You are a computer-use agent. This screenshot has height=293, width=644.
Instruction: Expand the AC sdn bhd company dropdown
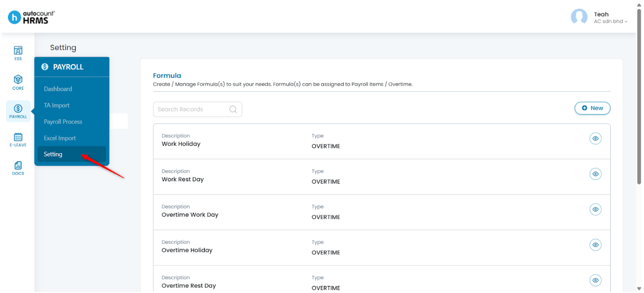tap(611, 22)
